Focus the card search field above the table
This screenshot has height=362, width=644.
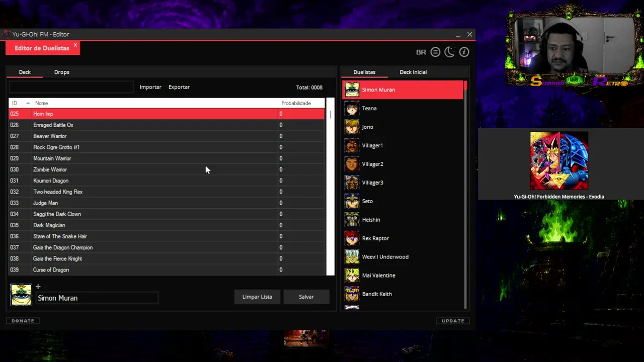[71, 87]
